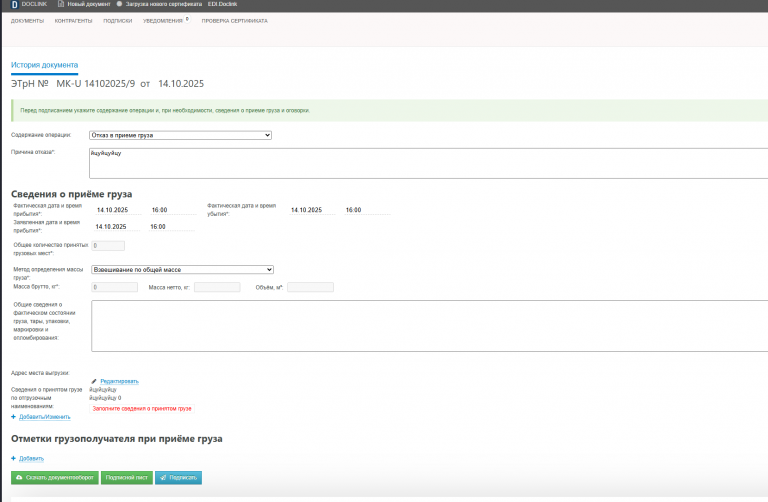The height and width of the screenshot is (502, 768).
Task: Select the История документа tab
Action: [x=45, y=65]
